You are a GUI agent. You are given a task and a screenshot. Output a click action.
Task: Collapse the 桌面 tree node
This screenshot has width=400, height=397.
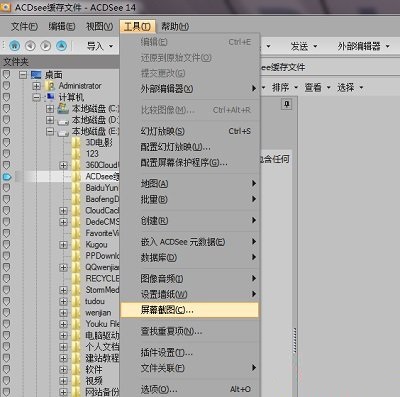(x=23, y=75)
